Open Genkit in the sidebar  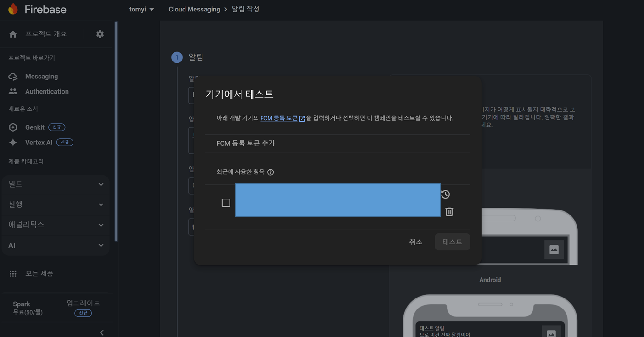click(x=35, y=127)
